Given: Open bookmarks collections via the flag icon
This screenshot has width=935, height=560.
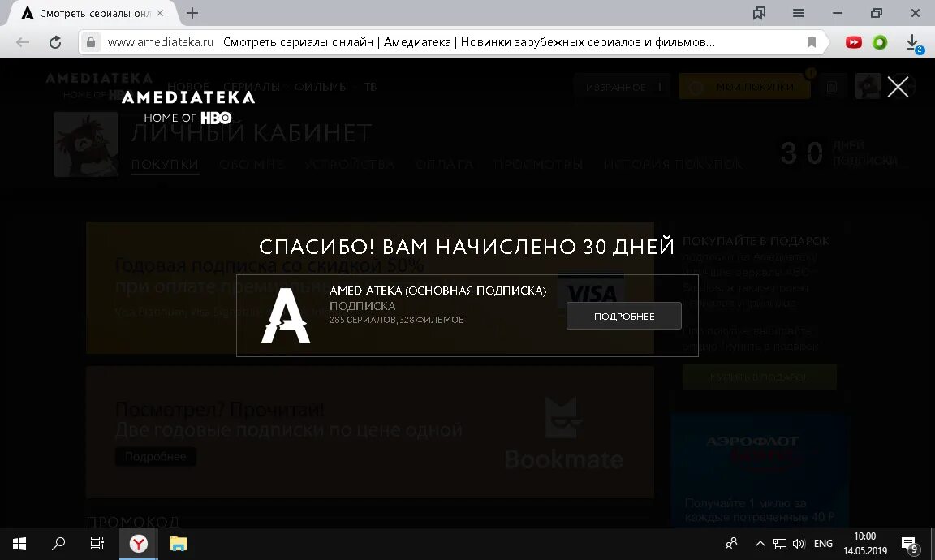Looking at the screenshot, I should pos(759,13).
